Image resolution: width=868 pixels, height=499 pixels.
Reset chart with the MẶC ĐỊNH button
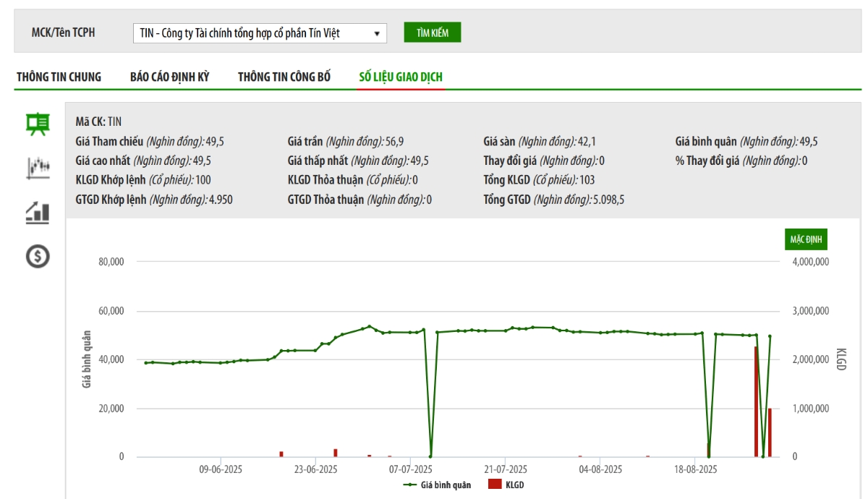806,239
